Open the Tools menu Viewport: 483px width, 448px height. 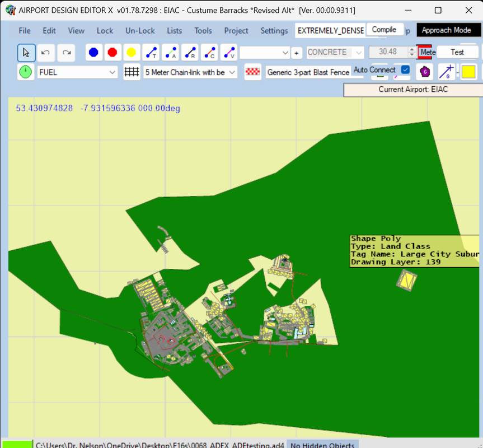[x=203, y=31]
